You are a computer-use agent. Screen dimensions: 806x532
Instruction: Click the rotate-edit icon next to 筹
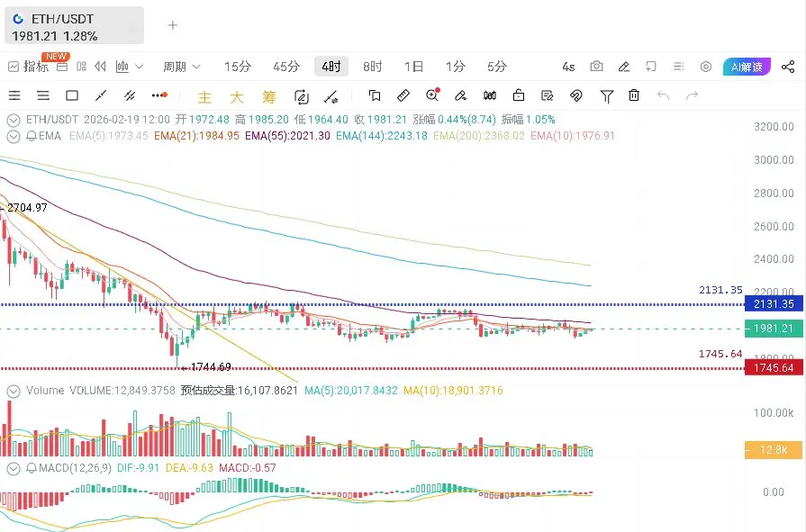tap(301, 96)
